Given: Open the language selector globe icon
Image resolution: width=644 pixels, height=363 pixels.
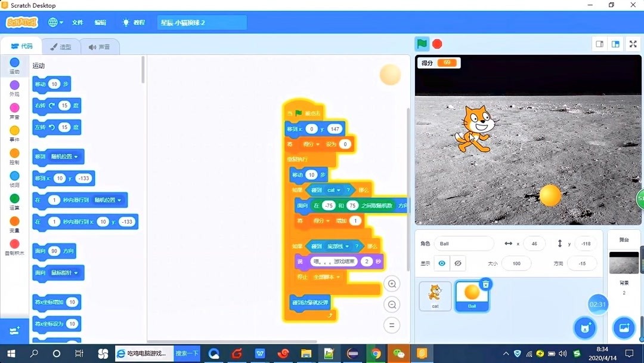Looking at the screenshot, I should 54,21.
